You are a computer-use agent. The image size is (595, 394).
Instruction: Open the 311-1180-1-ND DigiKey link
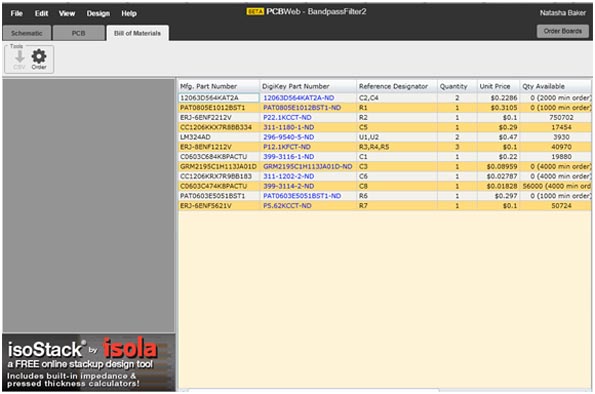click(x=289, y=127)
